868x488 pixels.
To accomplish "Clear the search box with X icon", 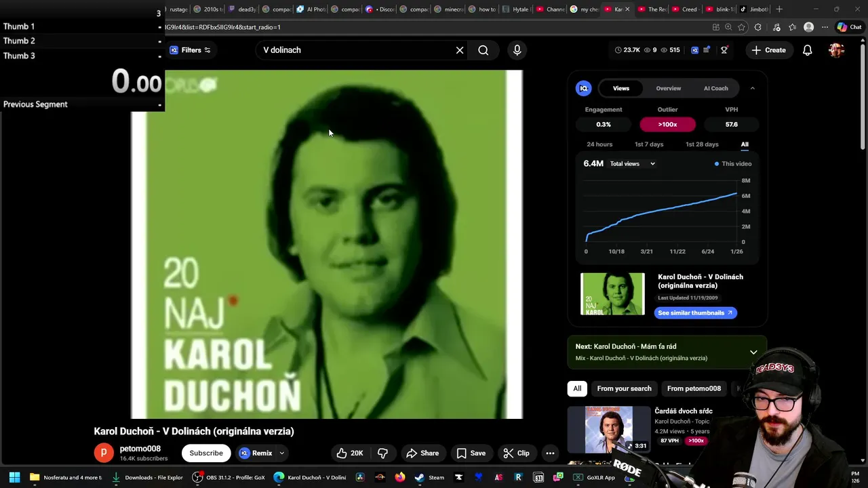I will [x=460, y=50].
